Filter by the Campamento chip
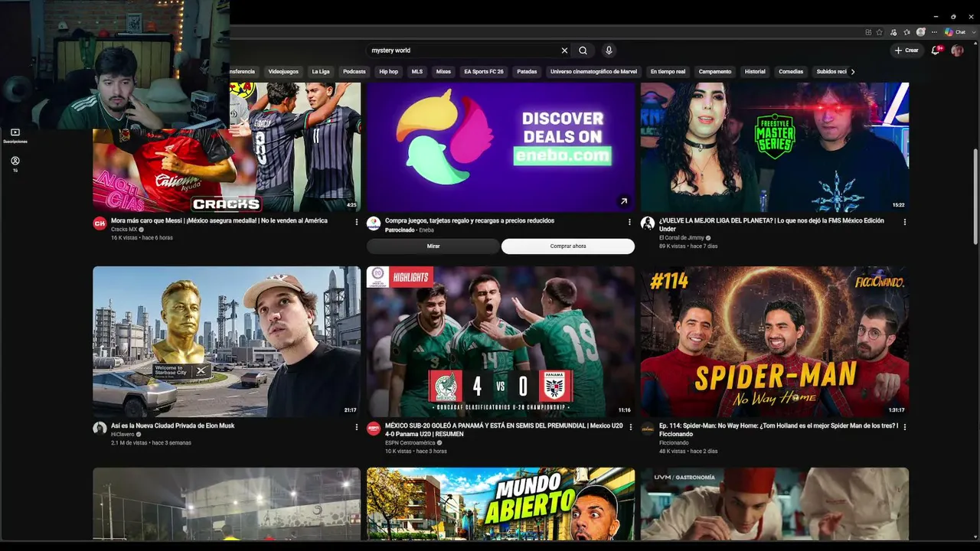This screenshot has height=551, width=980. pyautogui.click(x=715, y=72)
